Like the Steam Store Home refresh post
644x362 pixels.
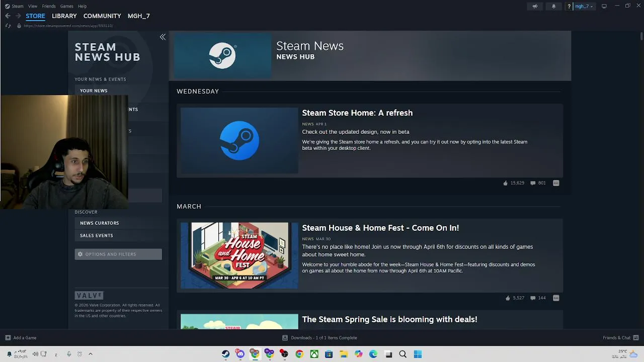point(505,183)
